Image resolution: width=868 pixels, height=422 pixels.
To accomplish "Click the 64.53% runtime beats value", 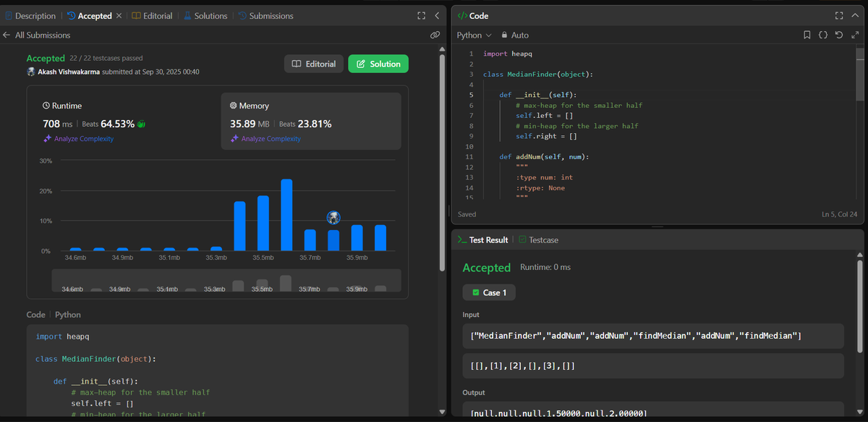I will tap(117, 124).
